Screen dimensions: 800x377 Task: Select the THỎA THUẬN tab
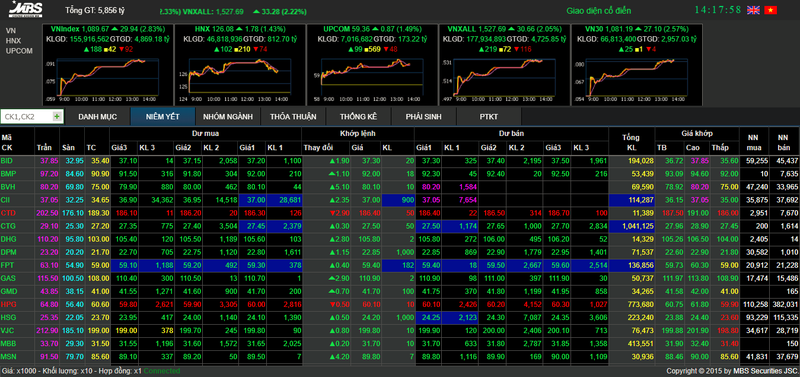click(x=293, y=116)
